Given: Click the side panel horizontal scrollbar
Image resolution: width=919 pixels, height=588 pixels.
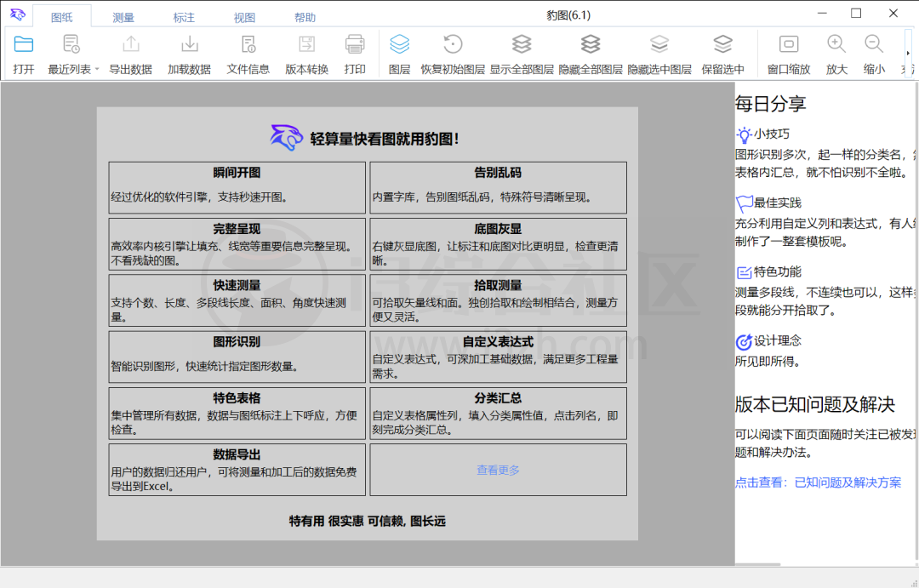Looking at the screenshot, I should coord(758,564).
